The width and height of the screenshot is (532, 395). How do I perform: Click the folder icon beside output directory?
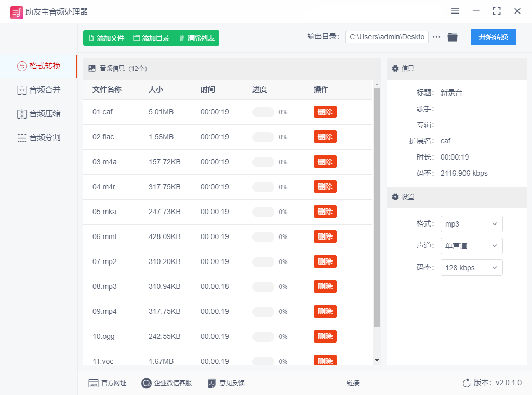(x=452, y=37)
